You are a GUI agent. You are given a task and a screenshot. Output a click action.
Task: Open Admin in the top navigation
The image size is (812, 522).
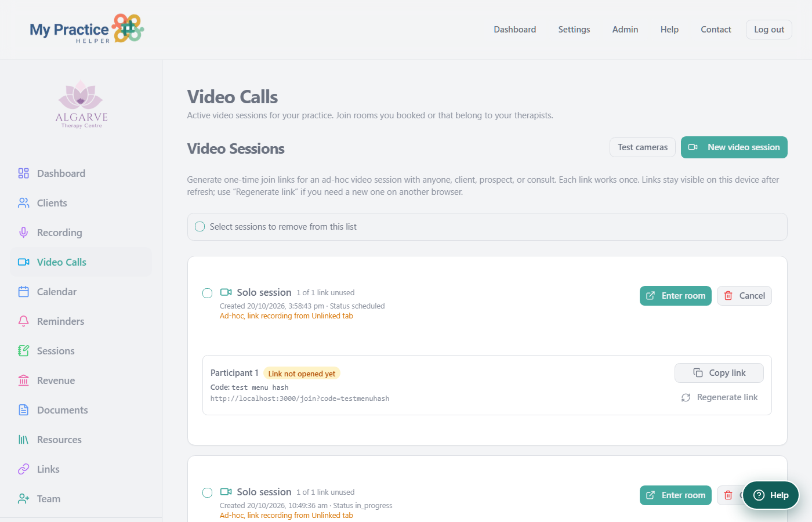point(625,30)
